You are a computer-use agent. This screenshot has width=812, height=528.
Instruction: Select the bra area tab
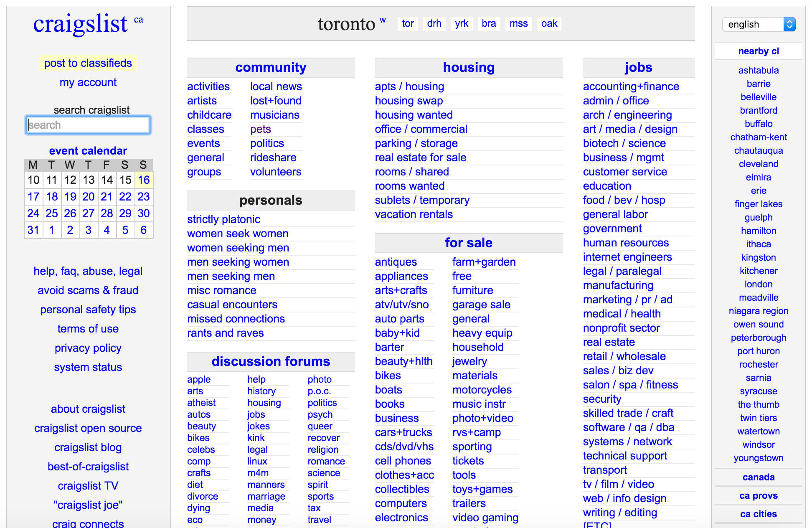[x=489, y=23]
